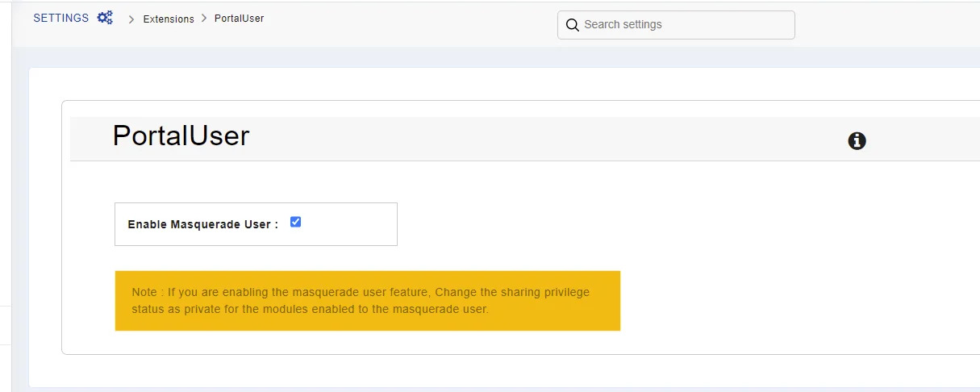980x392 pixels.
Task: Click the chevron between Extensions and PortalUser
Action: (204, 19)
